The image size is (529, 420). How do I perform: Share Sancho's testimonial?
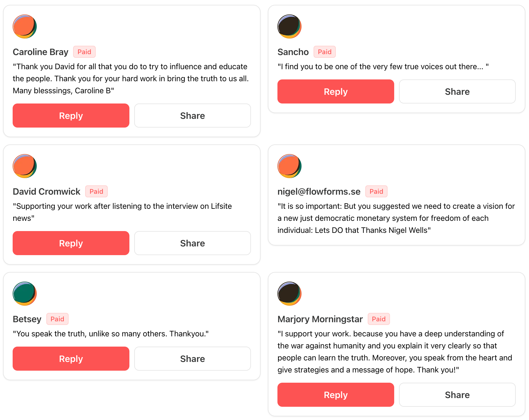point(457,91)
